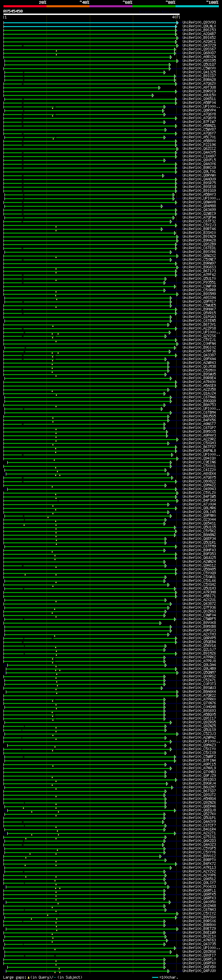Select the UniRef100_B9ICD7 label

199,76
